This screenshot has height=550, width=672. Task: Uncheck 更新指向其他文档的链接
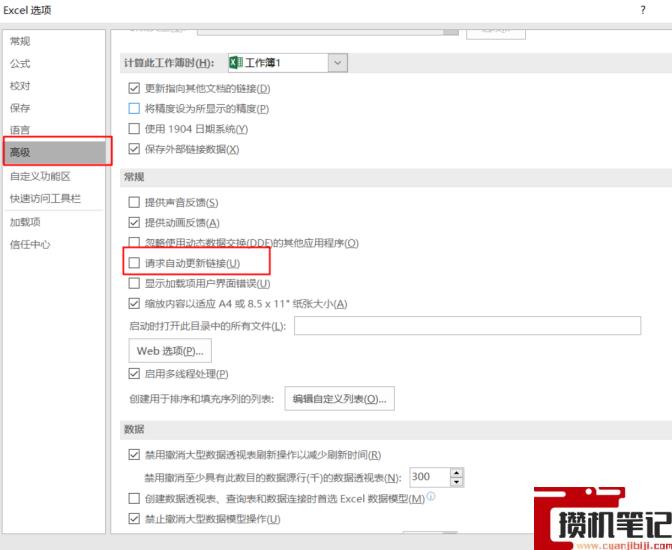point(134,88)
